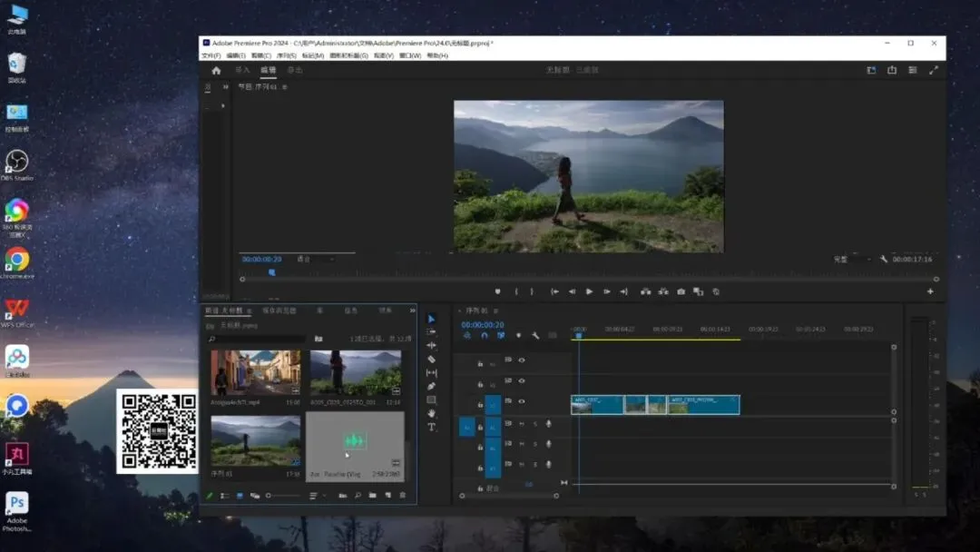Toggle the topmost video track's eye icon

pos(521,360)
